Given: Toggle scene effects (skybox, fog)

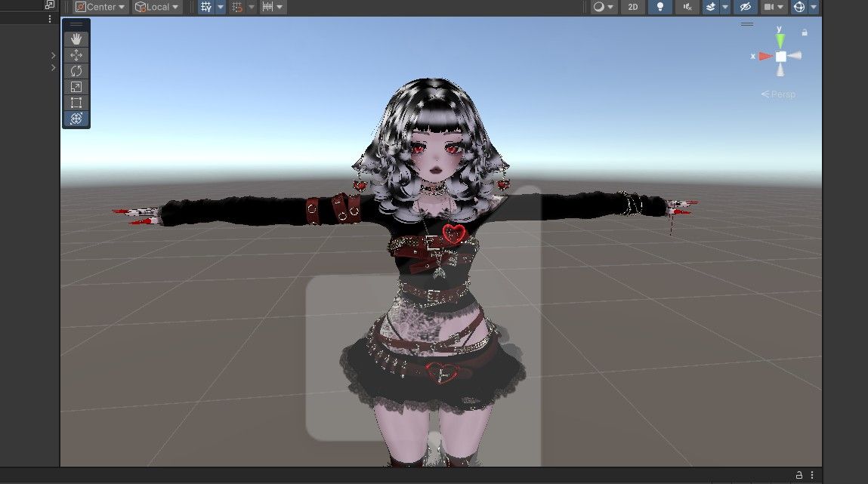Looking at the screenshot, I should tap(711, 8).
